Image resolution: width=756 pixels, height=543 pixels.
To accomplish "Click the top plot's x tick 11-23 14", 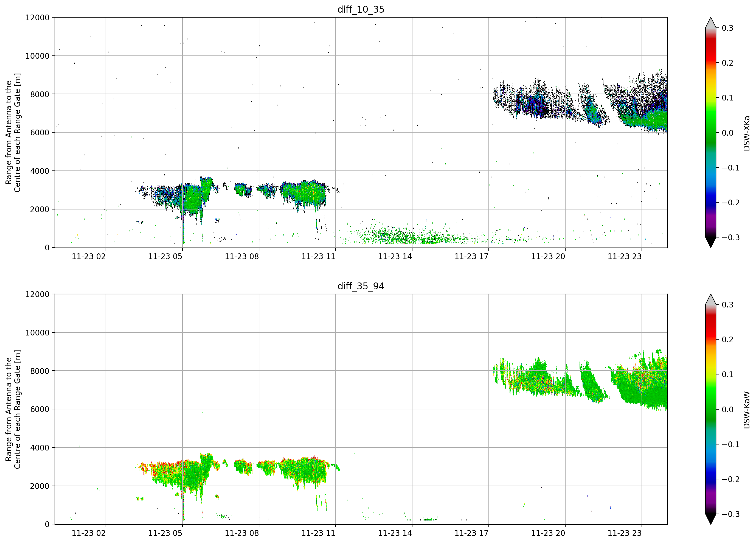I will click(x=395, y=256).
